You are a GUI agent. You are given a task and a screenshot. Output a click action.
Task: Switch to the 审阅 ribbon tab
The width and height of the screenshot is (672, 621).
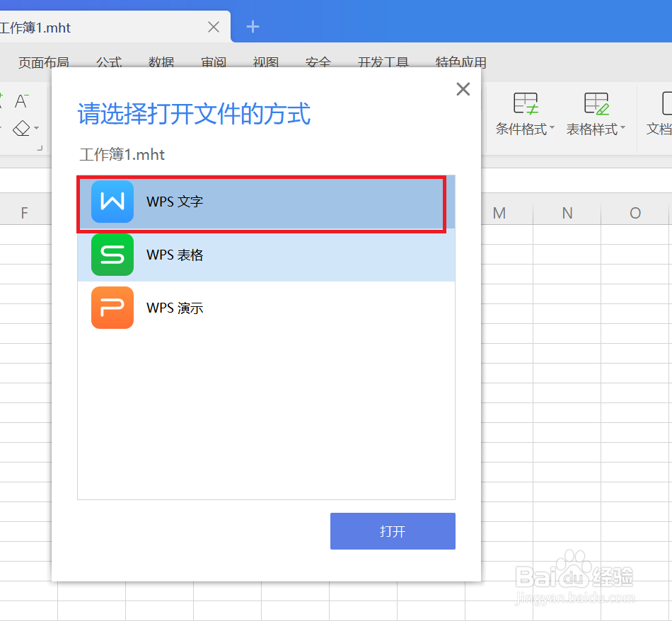pyautogui.click(x=214, y=62)
